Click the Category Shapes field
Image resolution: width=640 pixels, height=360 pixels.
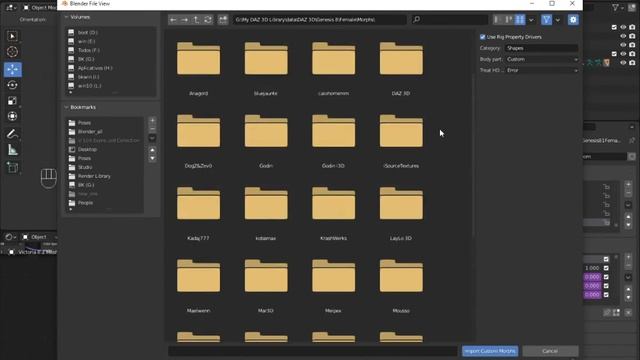541,48
